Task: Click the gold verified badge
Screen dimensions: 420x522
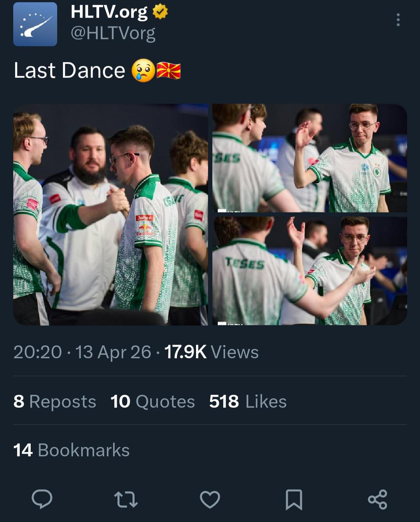Action: pyautogui.click(x=160, y=12)
